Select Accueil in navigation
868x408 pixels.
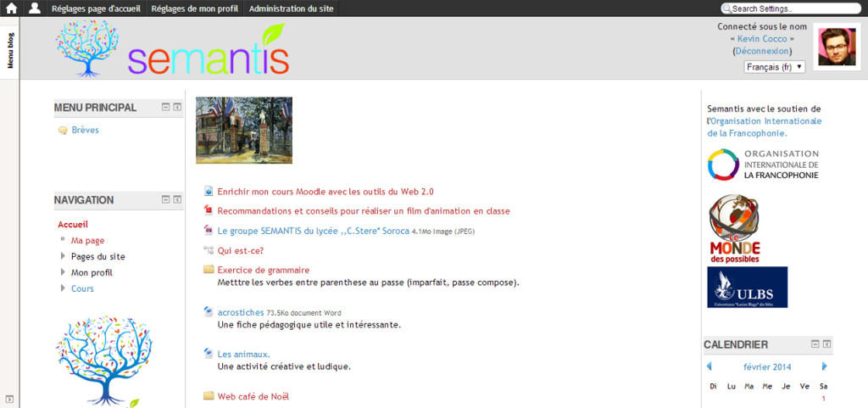coord(73,224)
